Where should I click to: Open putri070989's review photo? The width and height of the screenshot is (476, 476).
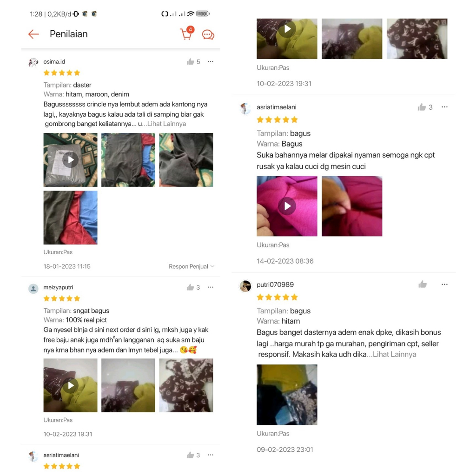click(x=287, y=395)
